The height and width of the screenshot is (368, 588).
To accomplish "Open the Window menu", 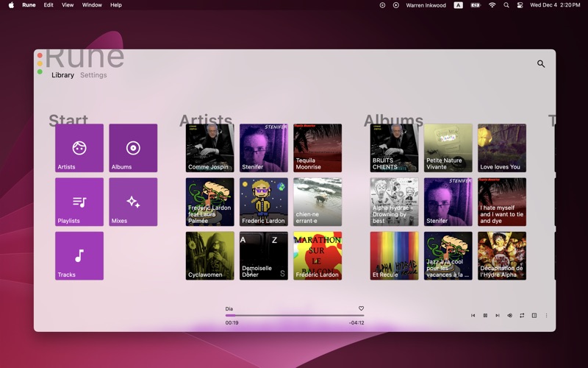I will coord(92,5).
